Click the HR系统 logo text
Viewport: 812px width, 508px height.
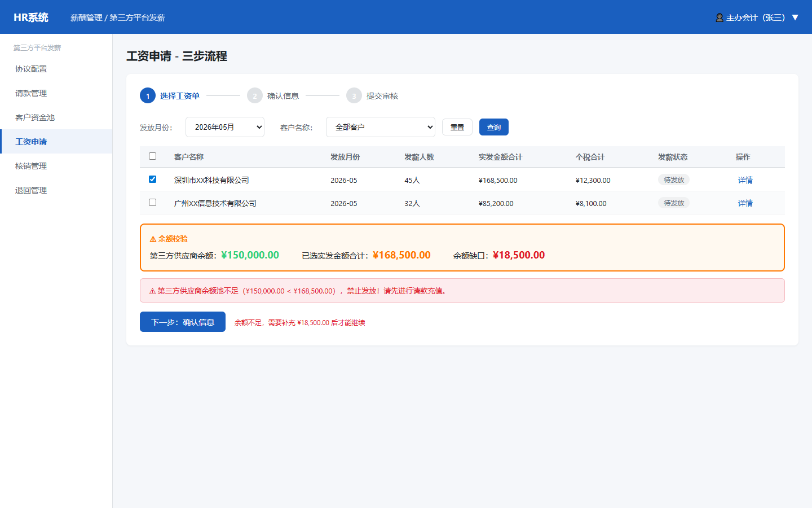click(x=31, y=17)
